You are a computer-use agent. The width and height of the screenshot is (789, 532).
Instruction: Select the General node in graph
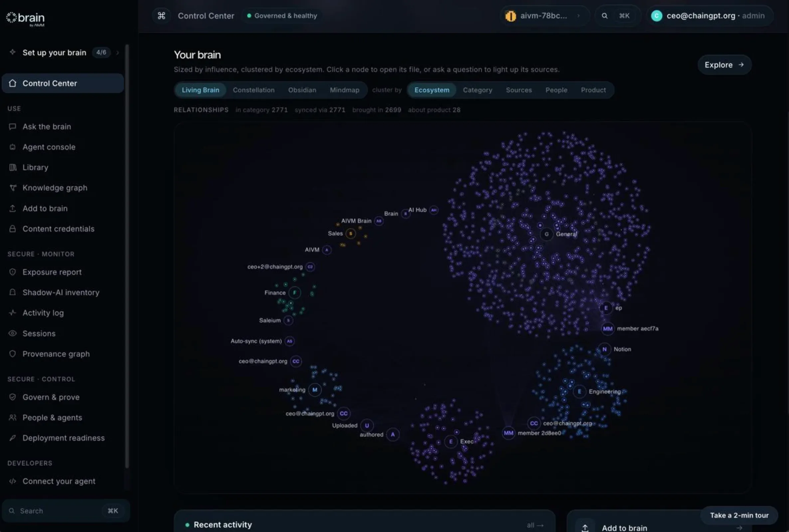tap(547, 234)
